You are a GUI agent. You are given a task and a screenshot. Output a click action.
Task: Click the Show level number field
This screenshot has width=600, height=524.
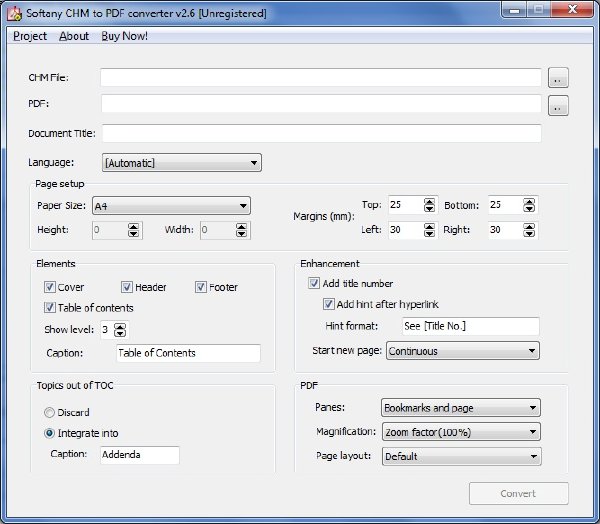tap(107, 330)
